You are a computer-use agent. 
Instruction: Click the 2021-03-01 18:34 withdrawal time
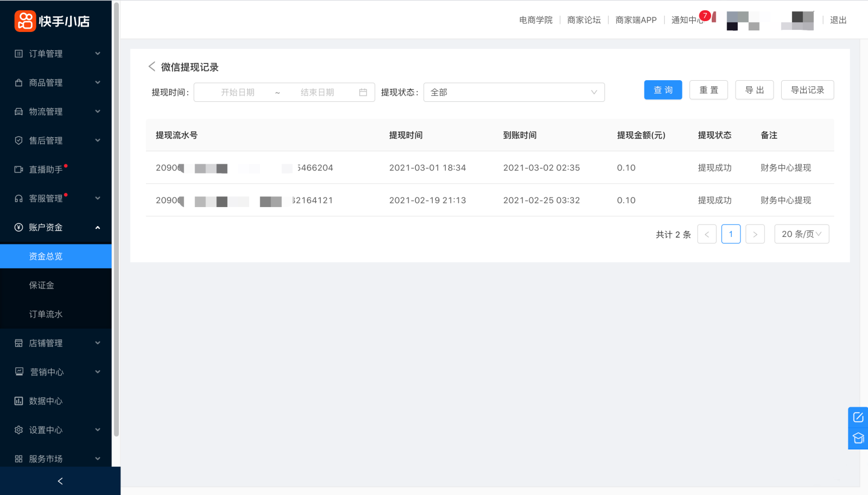pyautogui.click(x=427, y=168)
